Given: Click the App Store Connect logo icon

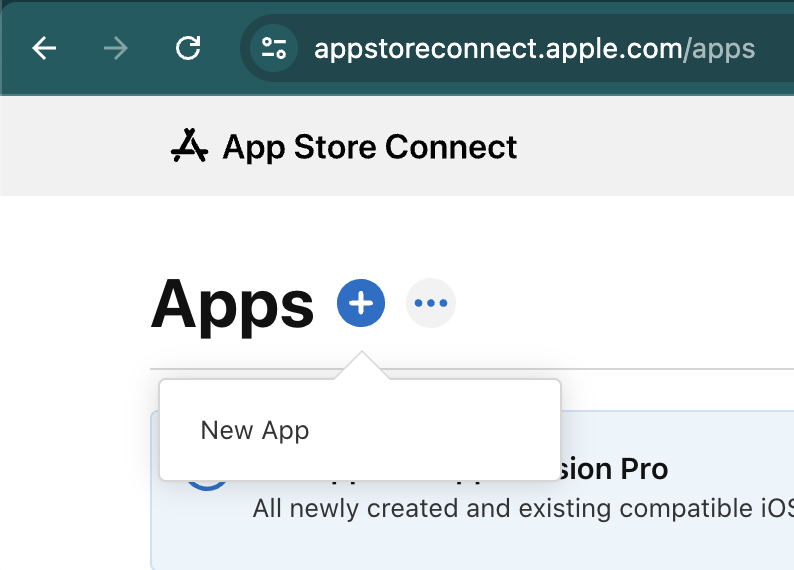Looking at the screenshot, I should click(189, 147).
